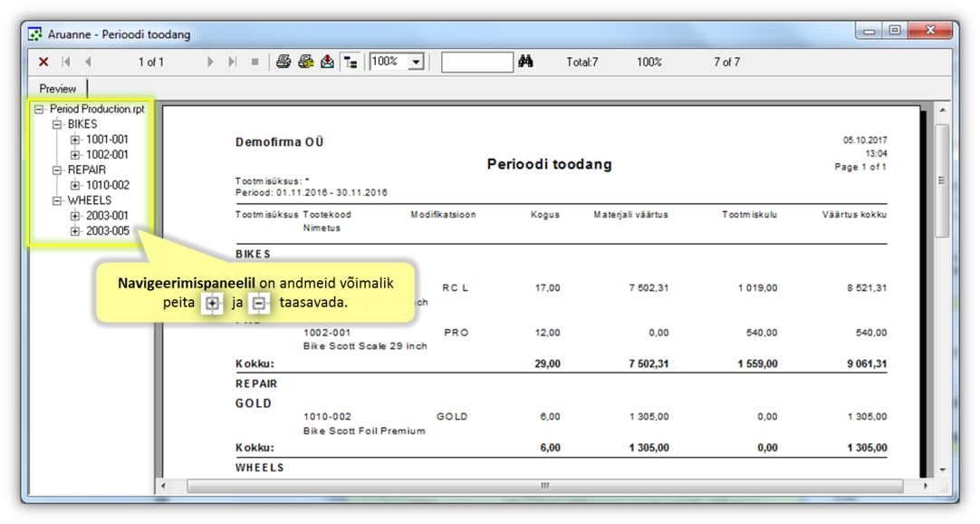Expand the 2003-005 tree node
The width and height of the screenshot is (980, 524).
(x=75, y=231)
